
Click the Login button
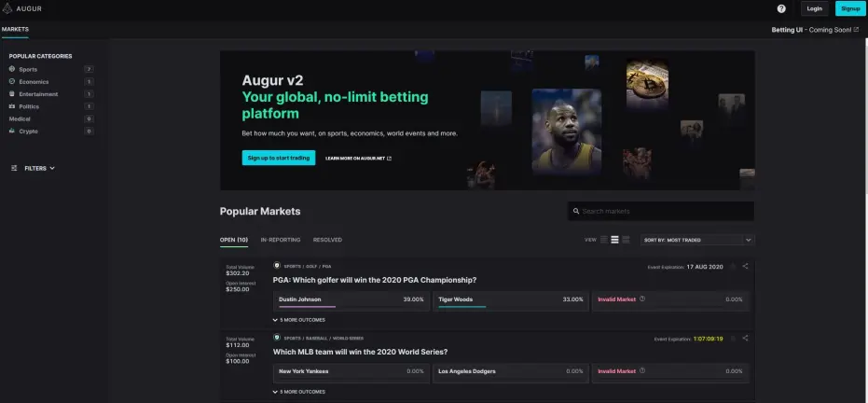814,8
